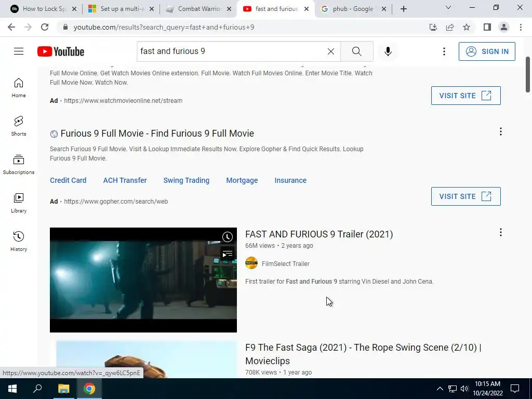Click the SIGN IN button
This screenshot has height=399, width=532.
coord(487,51)
